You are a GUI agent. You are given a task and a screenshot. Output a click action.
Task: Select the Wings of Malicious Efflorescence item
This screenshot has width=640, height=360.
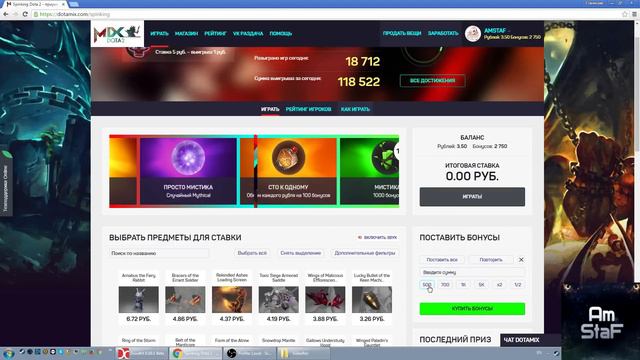pyautogui.click(x=325, y=299)
